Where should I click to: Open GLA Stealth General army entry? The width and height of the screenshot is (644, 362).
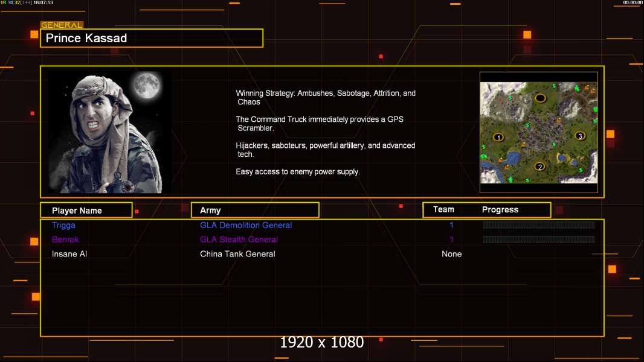239,240
